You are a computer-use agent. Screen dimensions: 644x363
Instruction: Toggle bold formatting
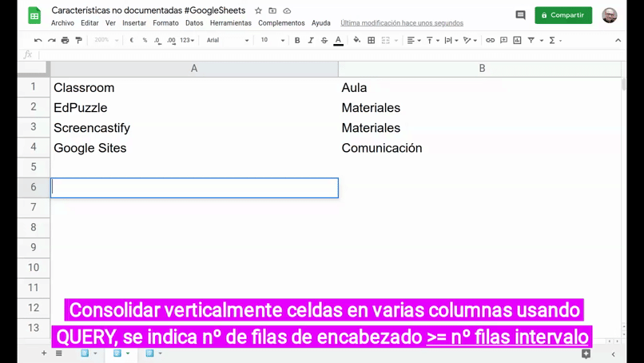tap(297, 40)
